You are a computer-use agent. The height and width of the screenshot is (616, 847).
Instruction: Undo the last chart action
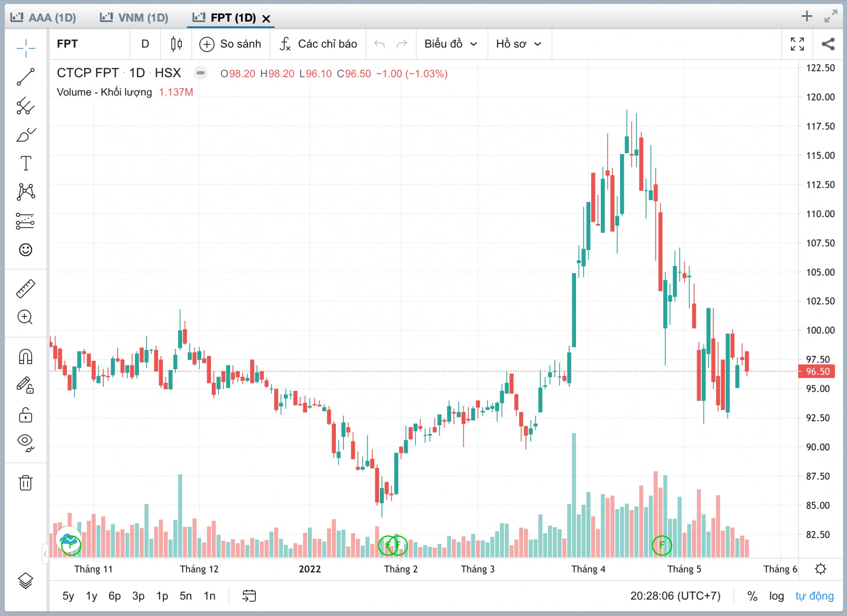click(379, 44)
